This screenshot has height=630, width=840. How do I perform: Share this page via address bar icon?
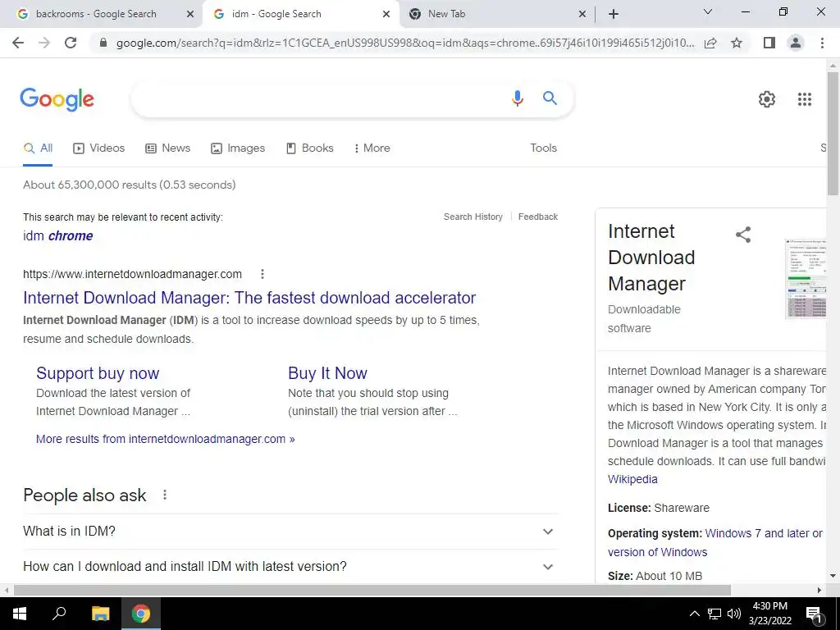[710, 43]
